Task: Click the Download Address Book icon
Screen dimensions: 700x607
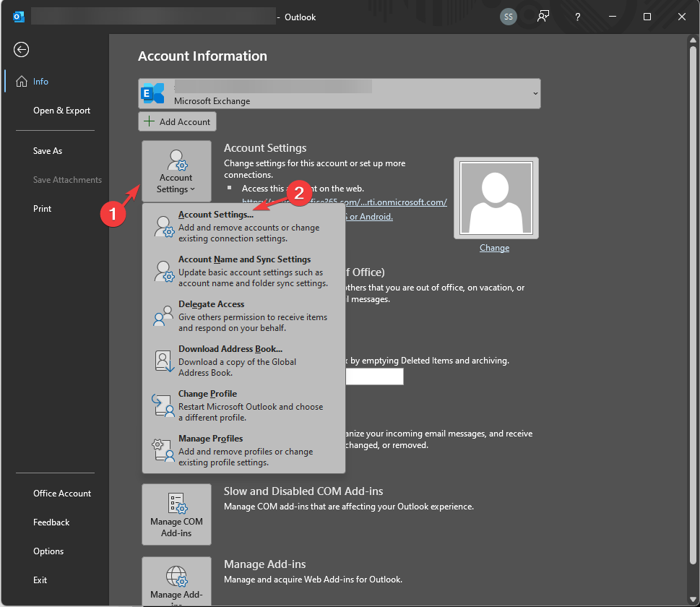Action: [x=163, y=361]
